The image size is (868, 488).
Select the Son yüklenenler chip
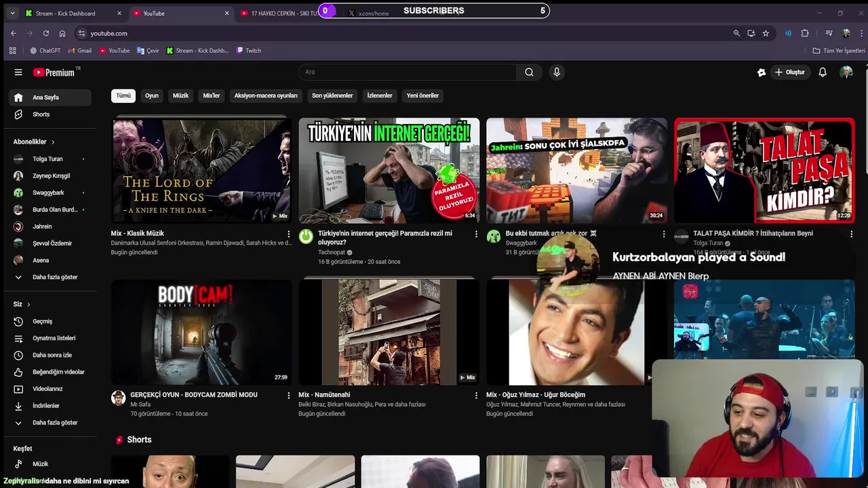(332, 96)
